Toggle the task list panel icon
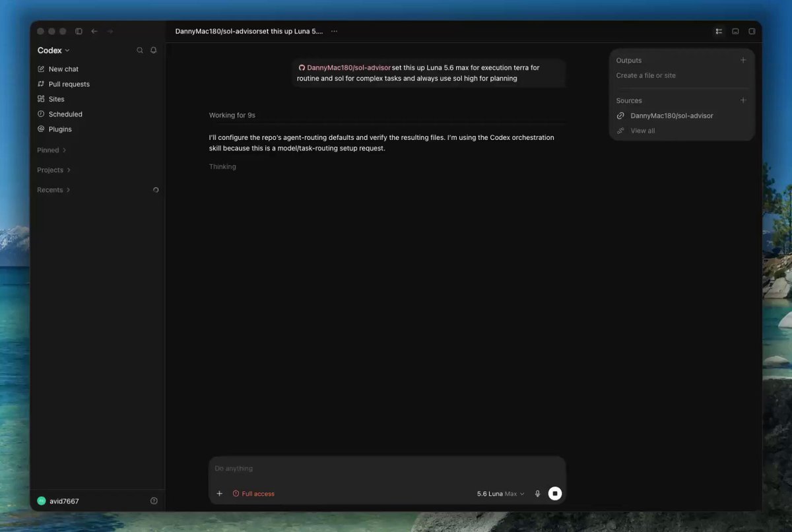The height and width of the screenshot is (532, 792). (719, 31)
